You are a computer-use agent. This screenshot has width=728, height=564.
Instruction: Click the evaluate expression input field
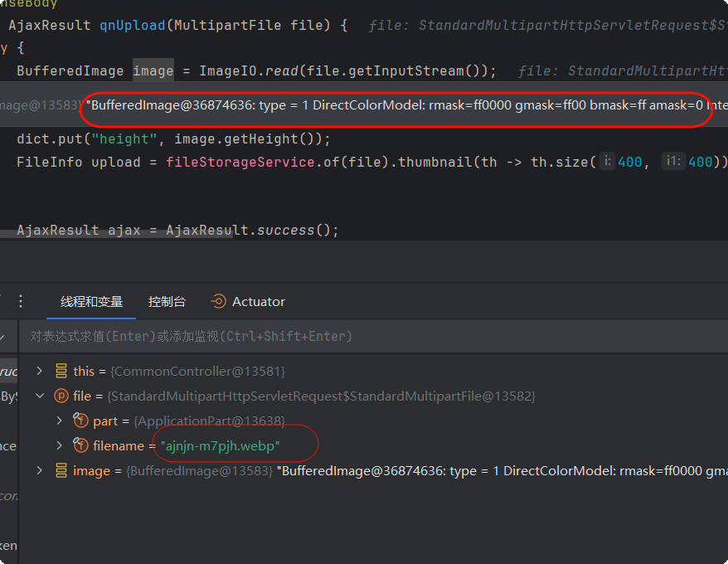click(x=332, y=336)
